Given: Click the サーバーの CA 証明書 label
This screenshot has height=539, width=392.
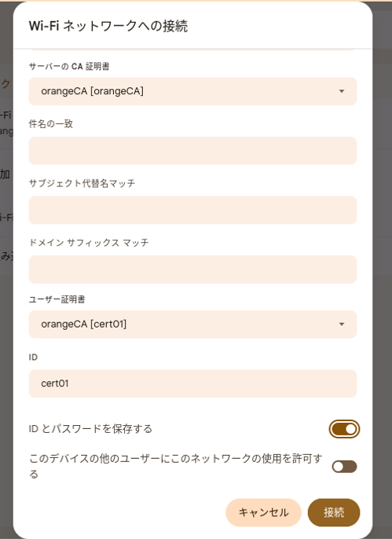Looking at the screenshot, I should (69, 66).
